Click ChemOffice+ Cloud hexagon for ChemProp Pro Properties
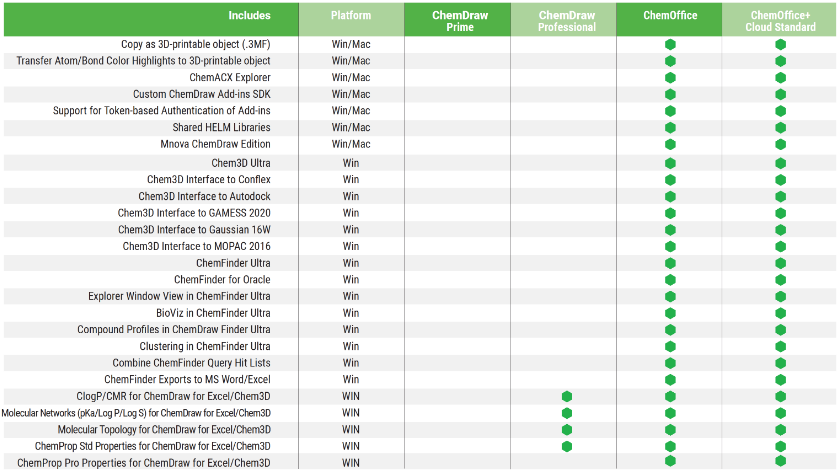The image size is (839, 472). click(x=780, y=461)
